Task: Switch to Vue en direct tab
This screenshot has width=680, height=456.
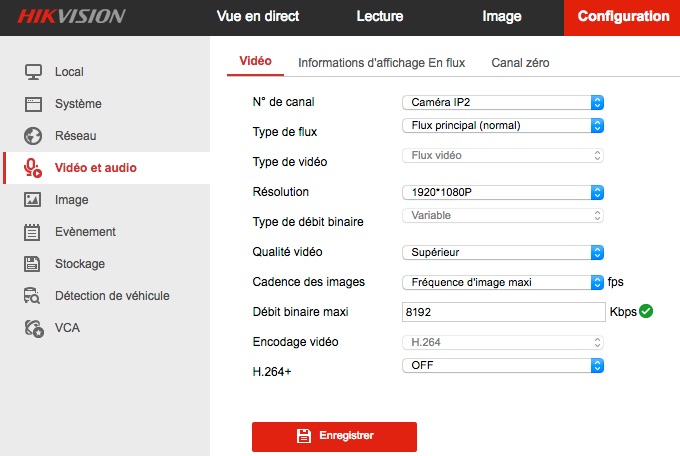Action: pyautogui.click(x=258, y=17)
